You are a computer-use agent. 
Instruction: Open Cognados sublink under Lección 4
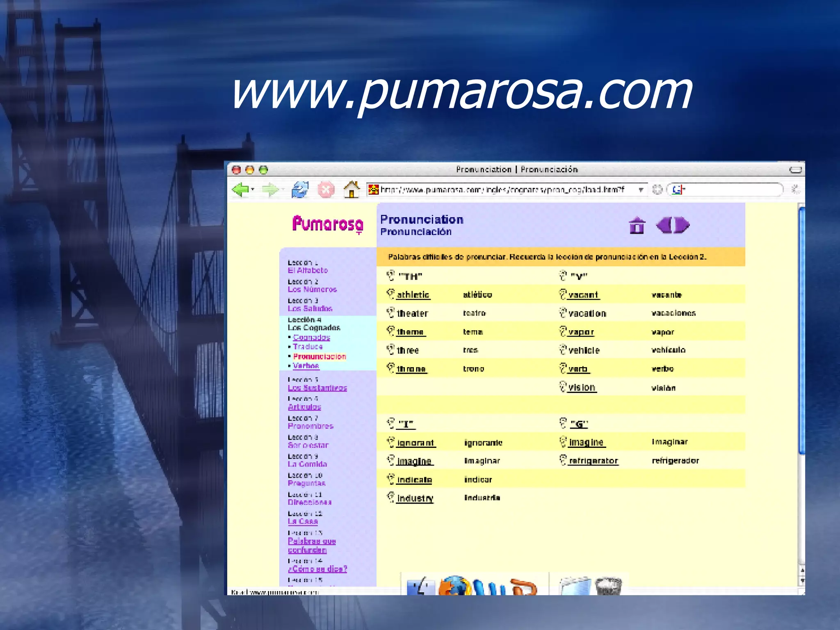tap(311, 337)
